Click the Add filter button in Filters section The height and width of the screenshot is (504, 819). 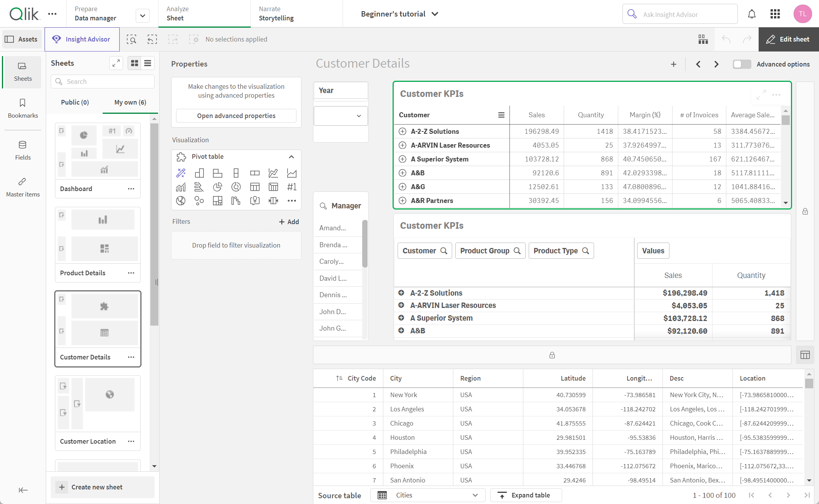point(288,221)
